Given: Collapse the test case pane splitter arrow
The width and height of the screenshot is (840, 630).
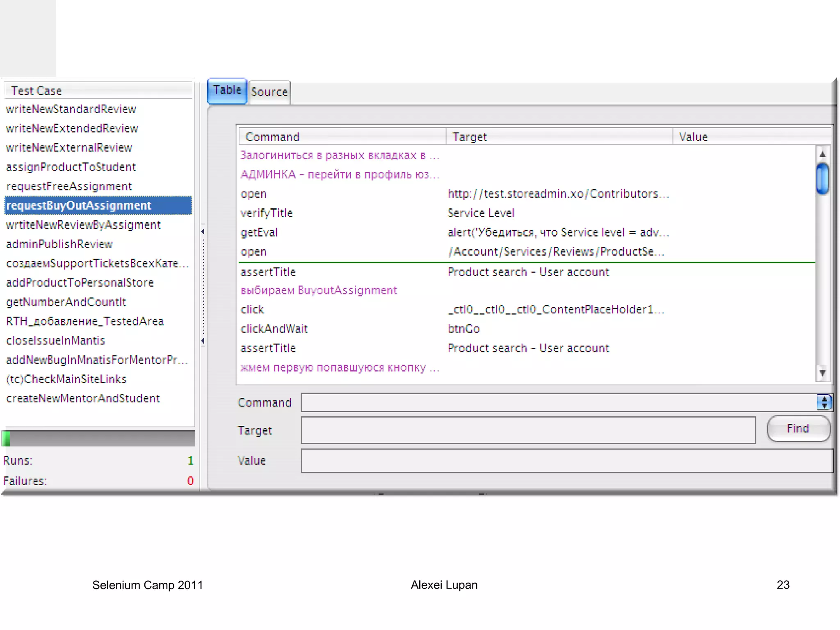Looking at the screenshot, I should pyautogui.click(x=203, y=232).
